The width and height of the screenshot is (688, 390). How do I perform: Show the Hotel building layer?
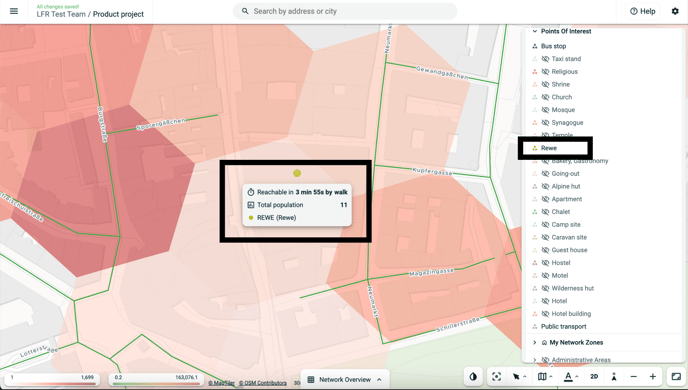(545, 314)
